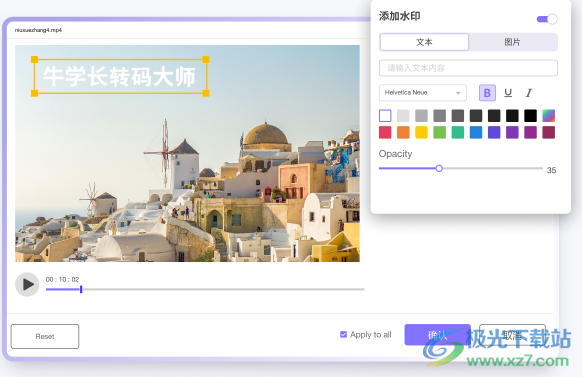Switch to the 文本 tab

424,42
